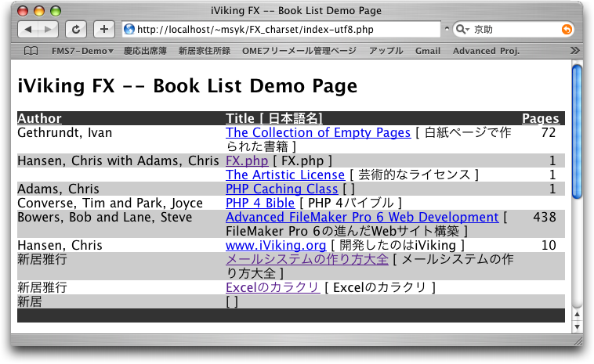
Task: Sort the list by Pages header
Action: [540, 119]
